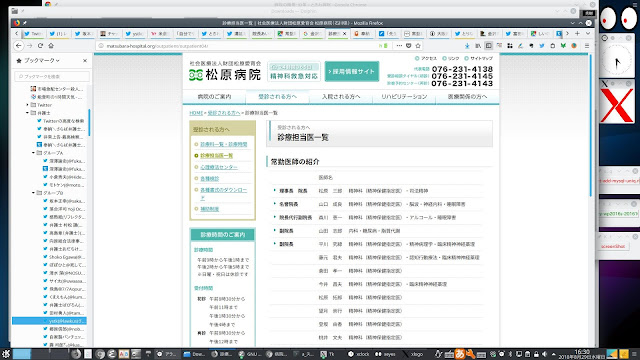
Task: Reload the page with the refresh icon
Action: [40, 46]
